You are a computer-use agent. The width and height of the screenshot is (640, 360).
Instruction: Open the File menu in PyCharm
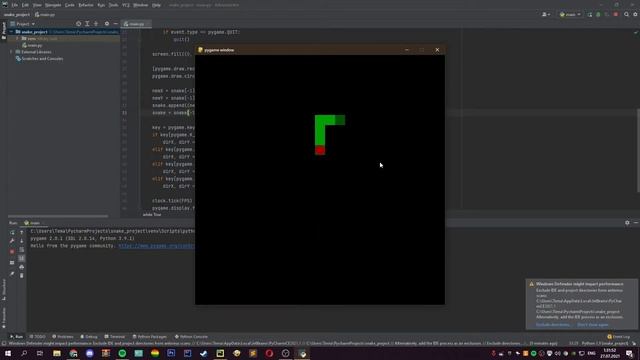coord(15,5)
